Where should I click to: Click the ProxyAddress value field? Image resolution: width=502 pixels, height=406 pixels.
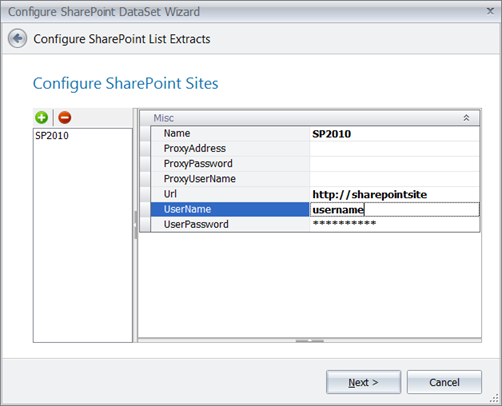coord(394,149)
